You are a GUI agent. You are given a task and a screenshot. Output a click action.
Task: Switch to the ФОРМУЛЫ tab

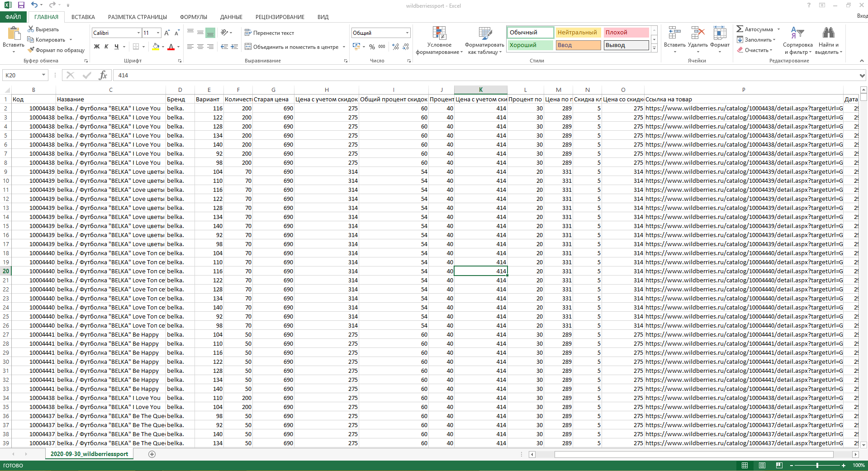coord(194,17)
